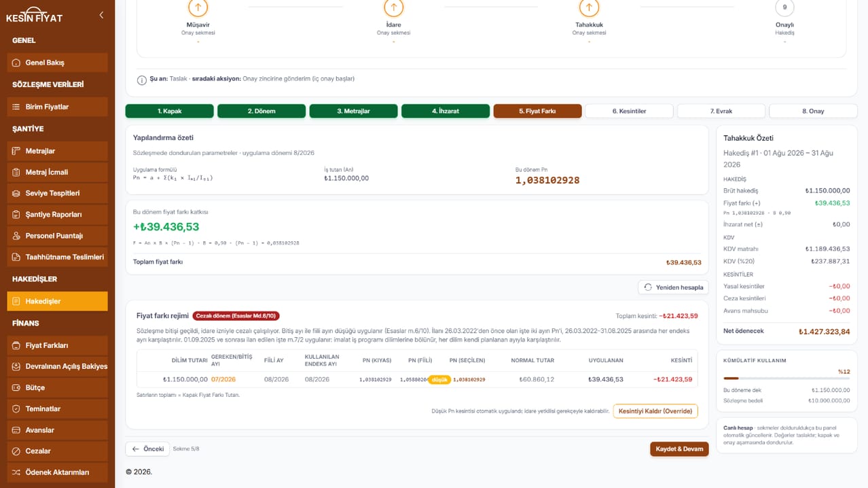Click the Tahakkuk approval step circle
This screenshot has height=488, width=868.
pos(589,7)
